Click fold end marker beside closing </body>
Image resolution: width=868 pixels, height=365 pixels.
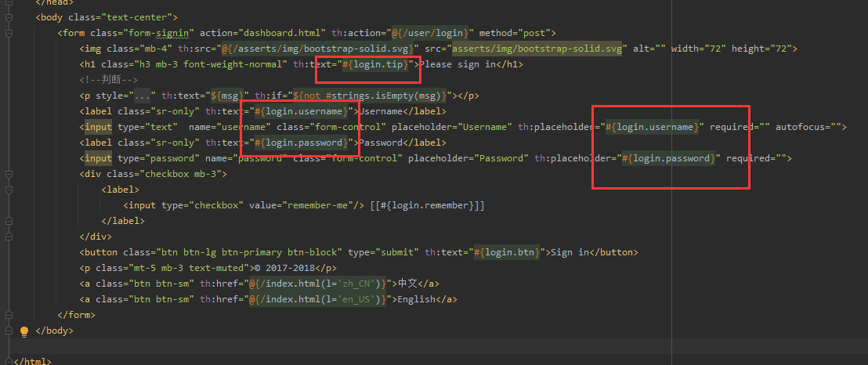[x=9, y=331]
